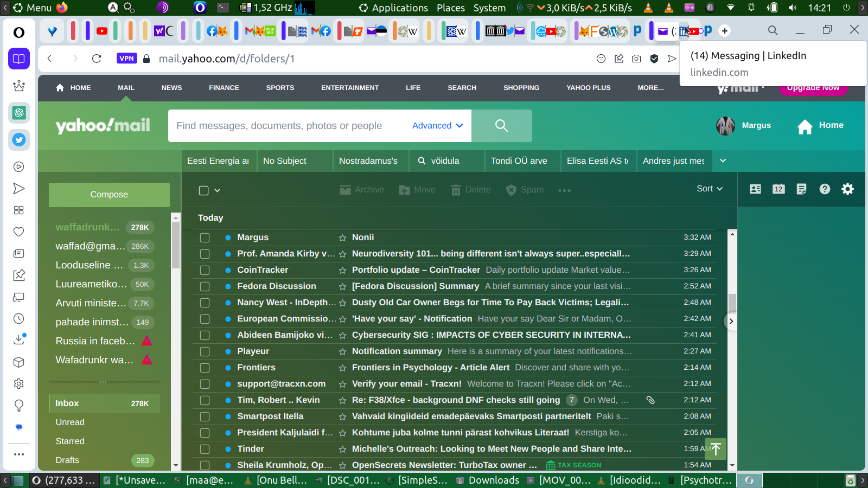
Task: Open the settings gear in Yahoo Mail
Action: click(x=847, y=189)
